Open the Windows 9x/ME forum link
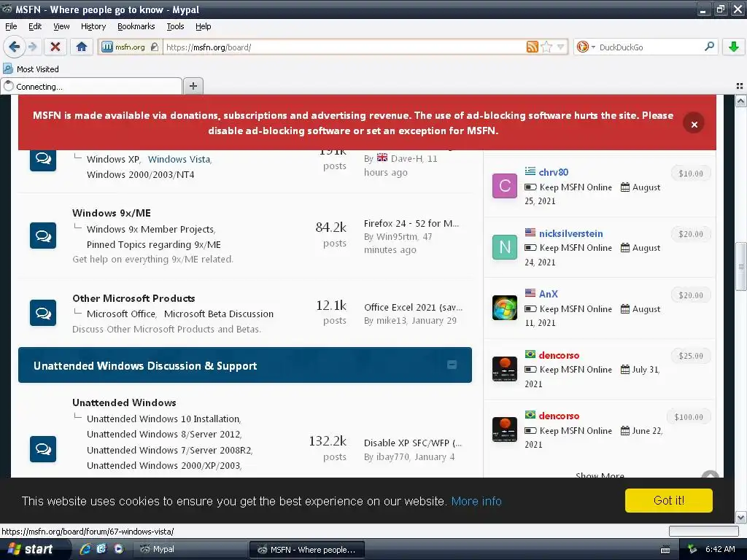The width and height of the screenshot is (747, 560). [x=112, y=213]
